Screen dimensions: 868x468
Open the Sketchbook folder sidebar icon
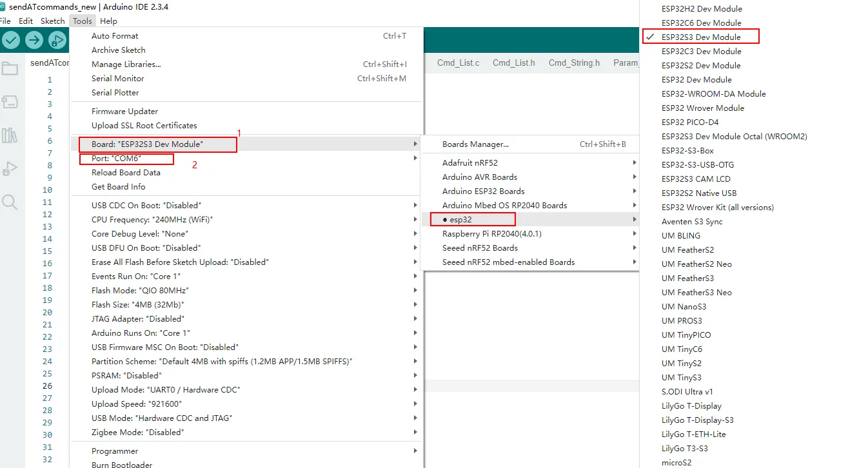click(x=10, y=68)
